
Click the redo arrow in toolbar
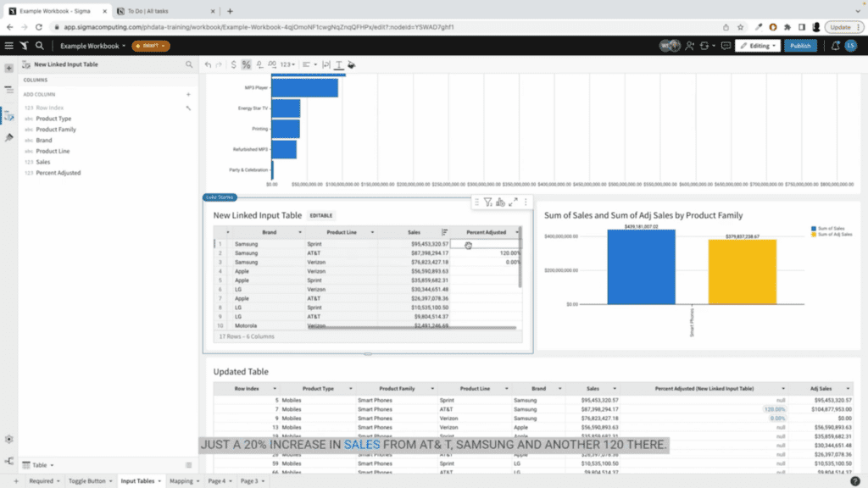tap(219, 64)
